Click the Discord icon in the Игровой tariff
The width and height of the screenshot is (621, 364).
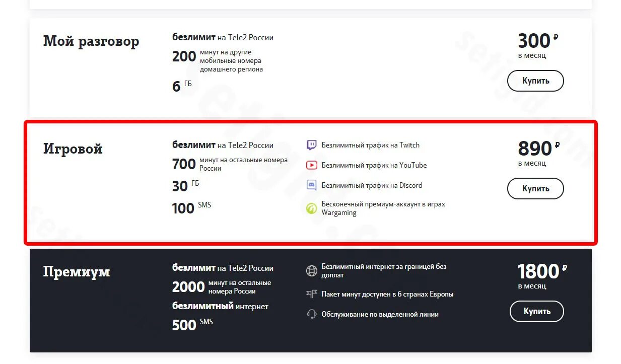tap(312, 185)
